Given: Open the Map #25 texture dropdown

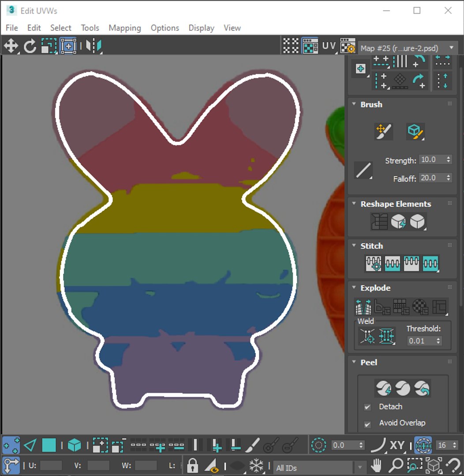Looking at the screenshot, I should (x=408, y=48).
